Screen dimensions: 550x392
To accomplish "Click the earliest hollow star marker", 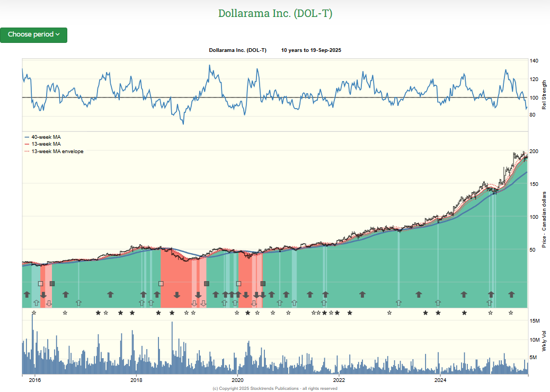I will click(34, 313).
